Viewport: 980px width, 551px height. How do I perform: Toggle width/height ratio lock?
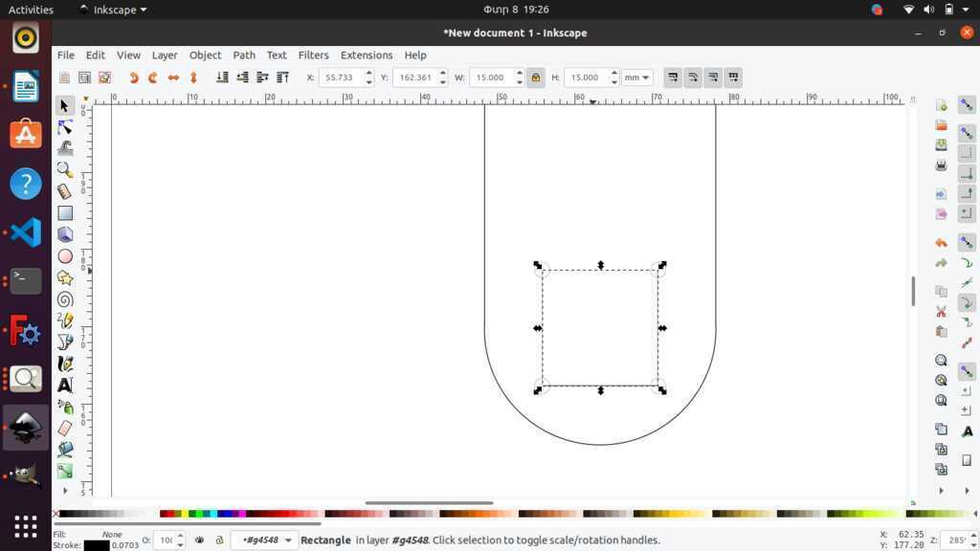[x=536, y=77]
